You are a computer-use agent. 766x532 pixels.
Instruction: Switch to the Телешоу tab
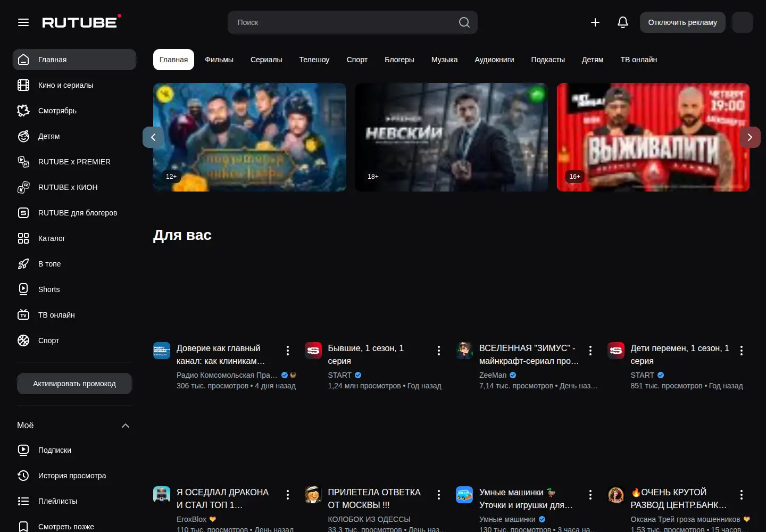(314, 60)
